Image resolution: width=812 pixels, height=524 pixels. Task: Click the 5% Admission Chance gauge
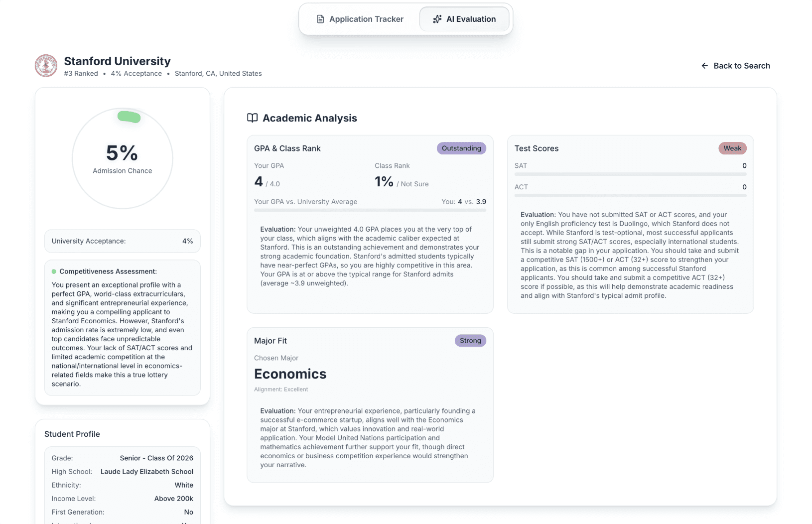click(x=123, y=158)
